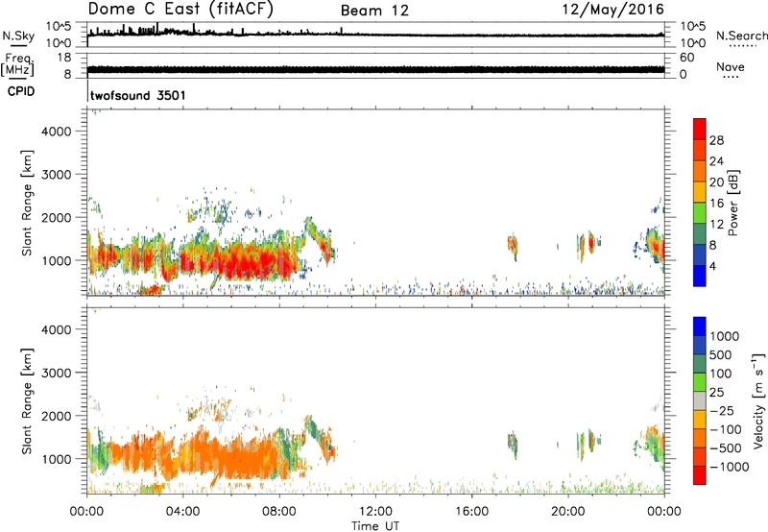Click the "04:00" time axis label
Image resolution: width=768 pixels, height=532 pixels.
click(x=182, y=512)
